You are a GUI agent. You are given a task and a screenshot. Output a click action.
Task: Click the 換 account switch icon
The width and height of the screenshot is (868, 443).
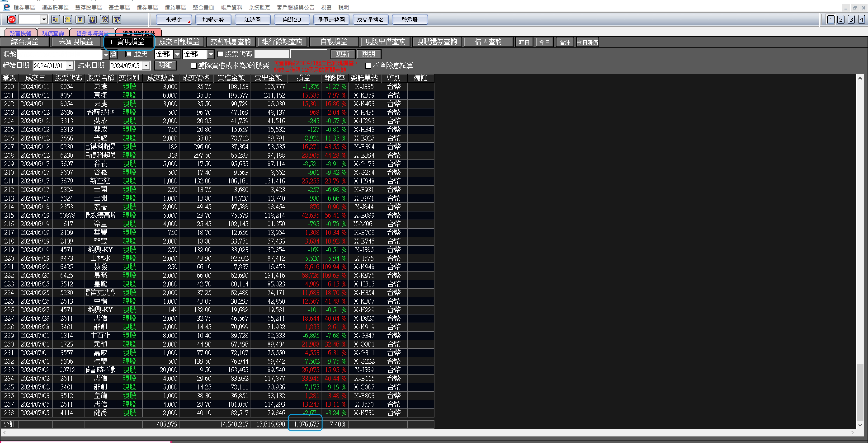pyautogui.click(x=113, y=54)
